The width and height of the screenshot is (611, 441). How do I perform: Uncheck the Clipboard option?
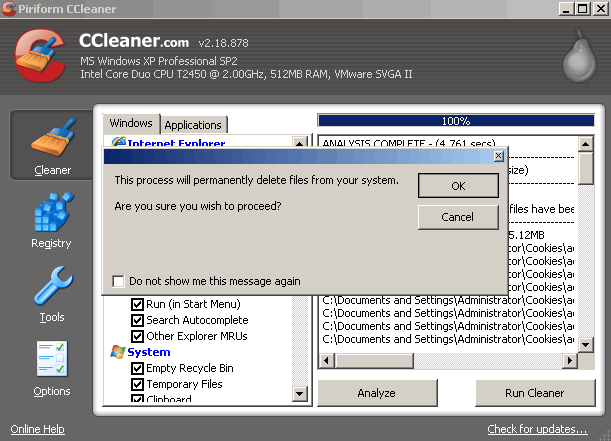click(x=137, y=399)
